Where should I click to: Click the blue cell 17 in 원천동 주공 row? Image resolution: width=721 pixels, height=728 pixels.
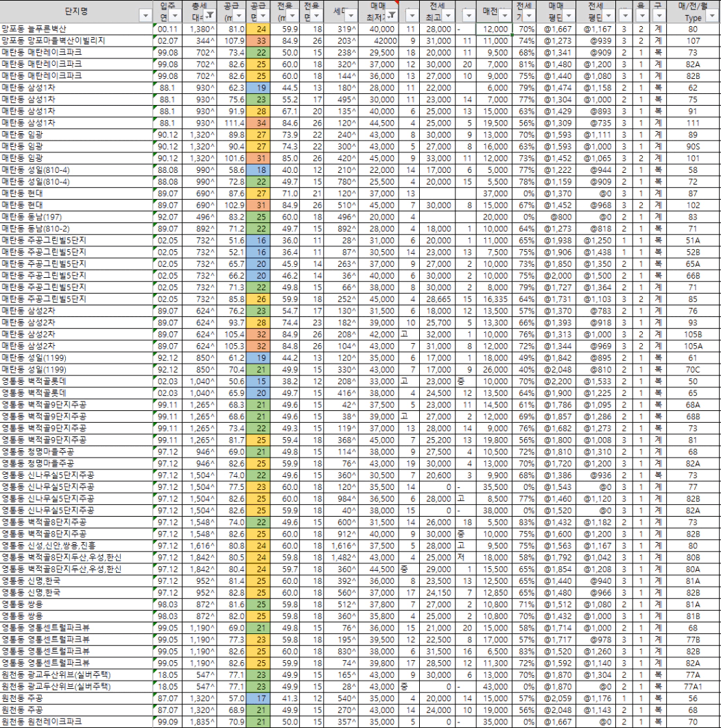pyautogui.click(x=258, y=698)
